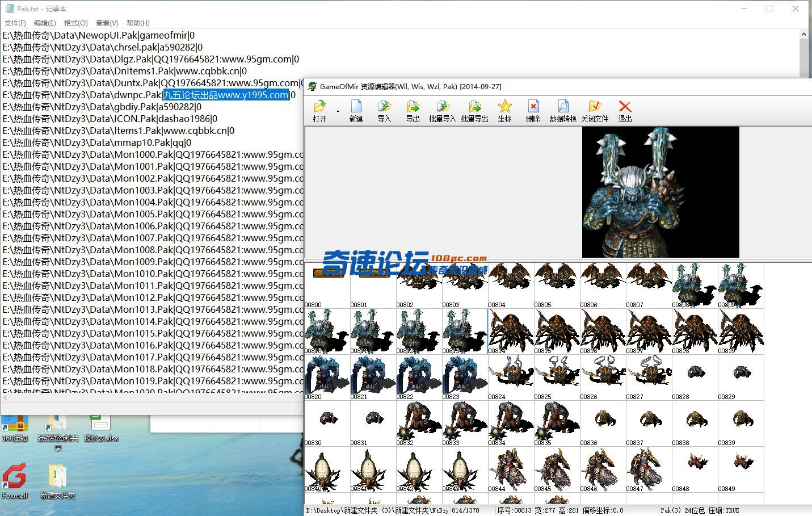Viewport: 812px width, 516px height.
Task: Select sprite thumbnail 00814
Action: [511, 332]
